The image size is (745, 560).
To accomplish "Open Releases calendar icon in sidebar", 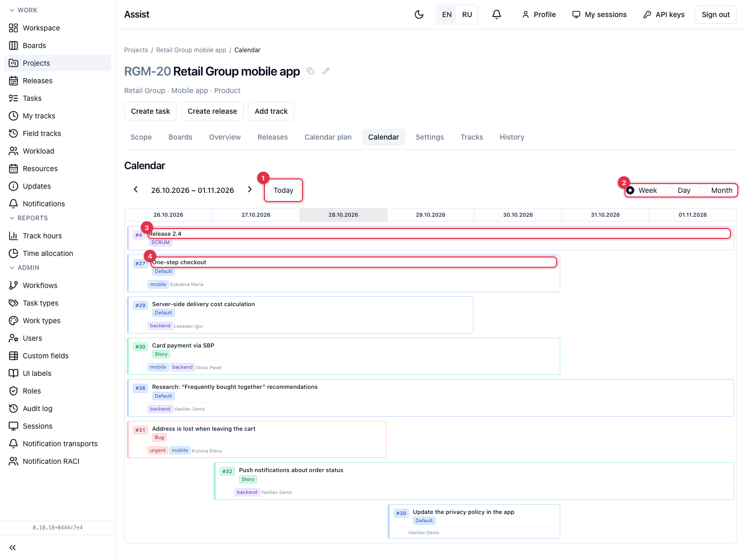I will 13,81.
